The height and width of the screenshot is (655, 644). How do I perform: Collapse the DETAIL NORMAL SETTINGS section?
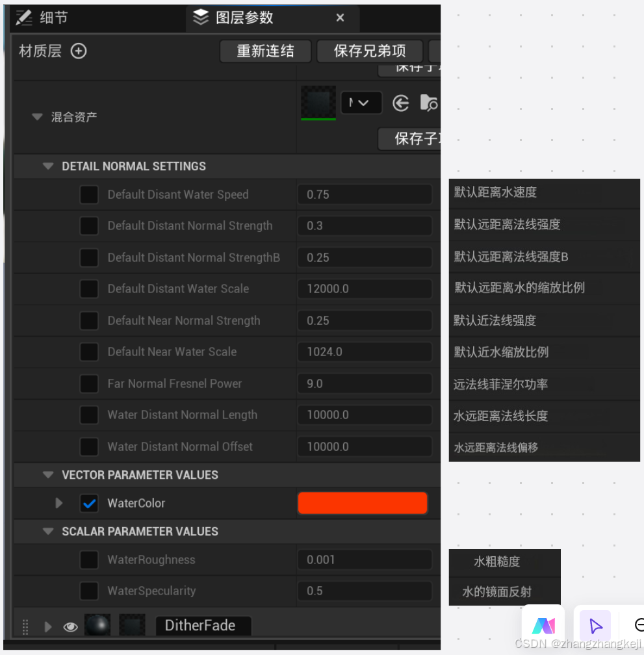[x=47, y=166]
